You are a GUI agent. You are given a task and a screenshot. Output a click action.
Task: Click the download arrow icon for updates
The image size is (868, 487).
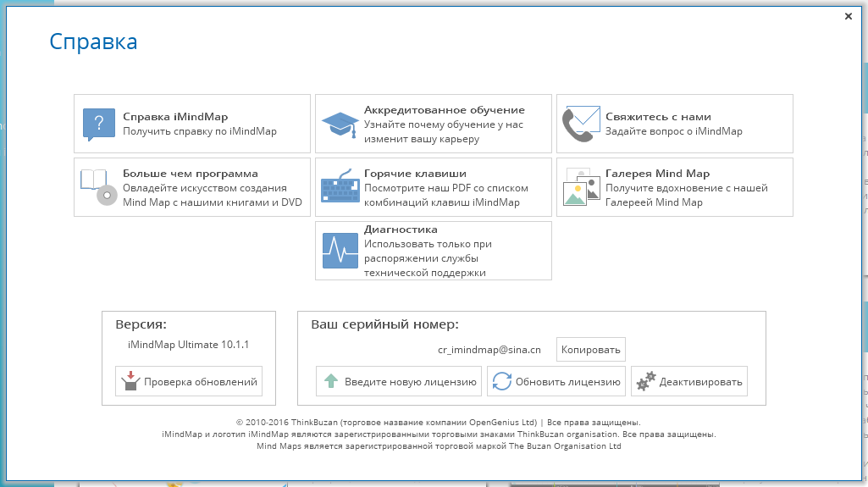coord(130,381)
